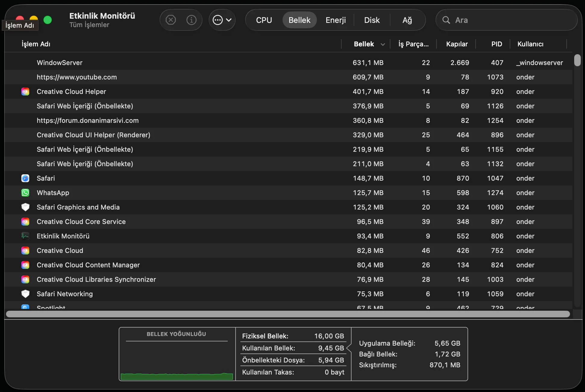Click the Safari Graphics and Media shield icon
The image size is (585, 392).
click(25, 207)
